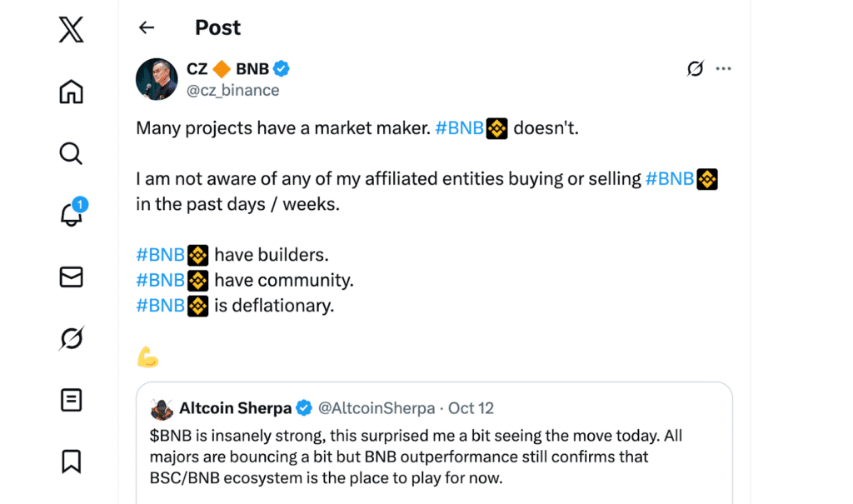Screen dimensions: 853x504
Task: Click Altcoin Sherpa's small avatar
Action: coord(162,408)
